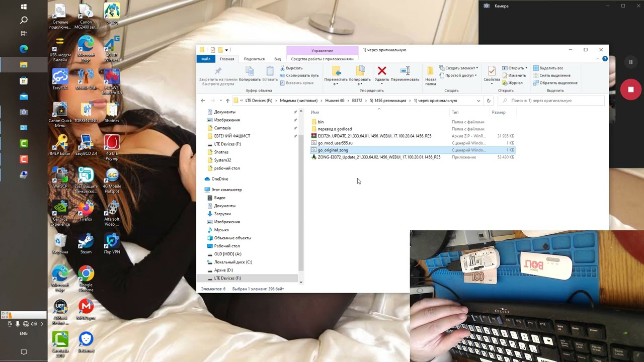Select the EasyEDA desktop icon
The image size is (644, 362).
[60, 79]
